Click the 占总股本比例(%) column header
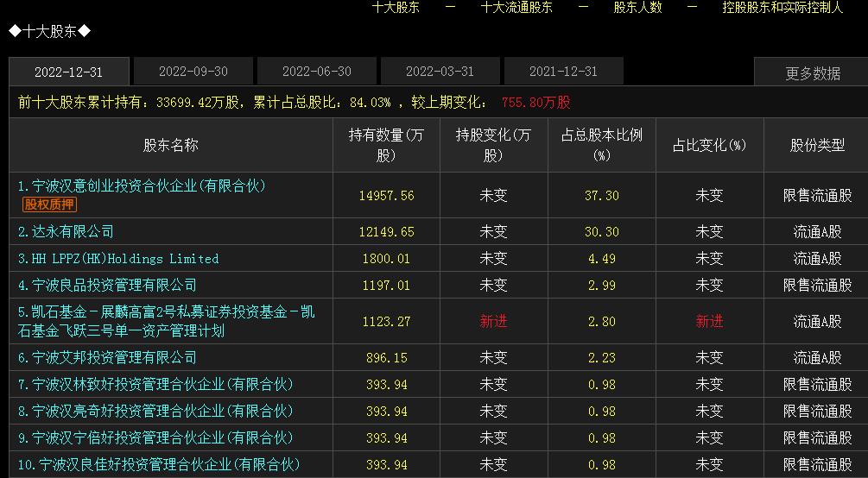Viewport: 868px width, 478px height. [x=602, y=145]
